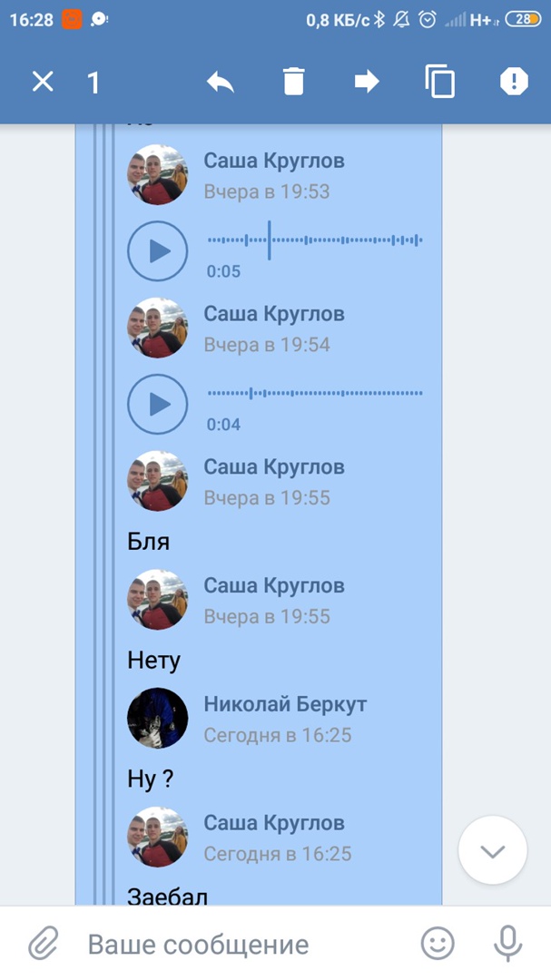Open attachments with the paperclip icon
This screenshot has height=980, width=551.
[44, 944]
